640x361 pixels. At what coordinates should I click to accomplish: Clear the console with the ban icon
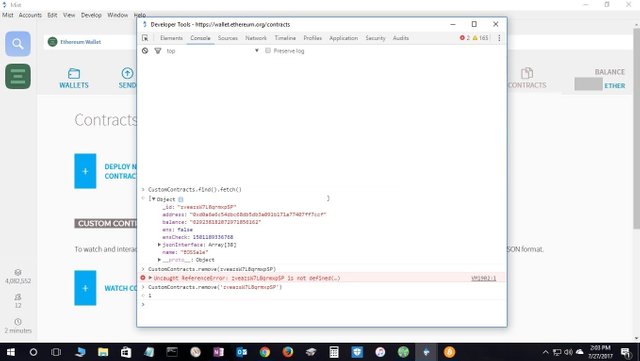point(145,51)
